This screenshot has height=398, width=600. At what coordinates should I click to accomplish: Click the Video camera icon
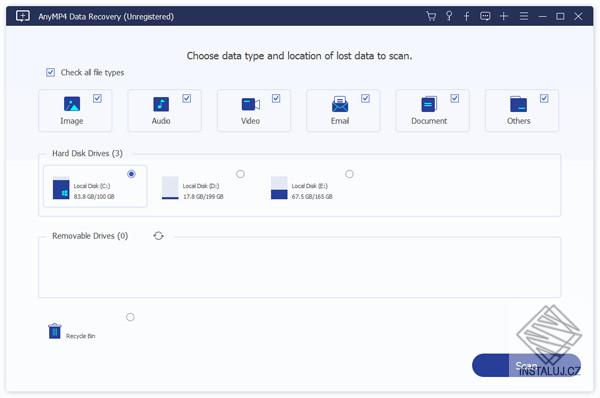pyautogui.click(x=251, y=104)
